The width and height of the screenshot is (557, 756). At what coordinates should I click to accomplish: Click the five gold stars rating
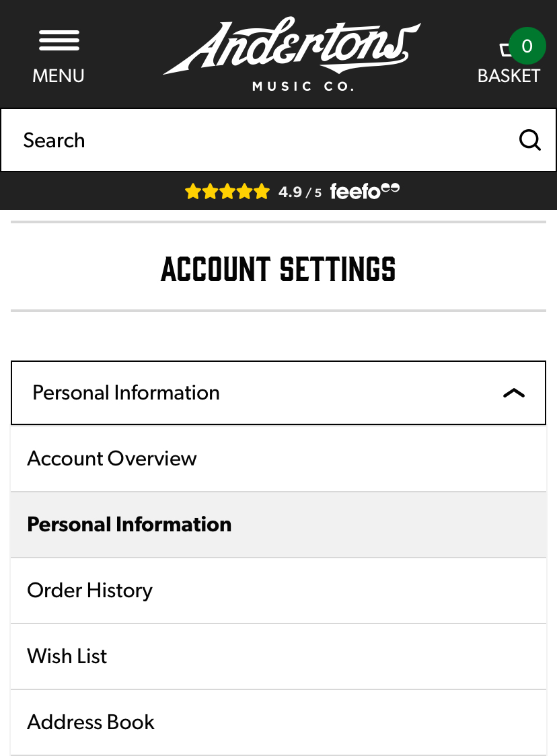click(x=227, y=192)
